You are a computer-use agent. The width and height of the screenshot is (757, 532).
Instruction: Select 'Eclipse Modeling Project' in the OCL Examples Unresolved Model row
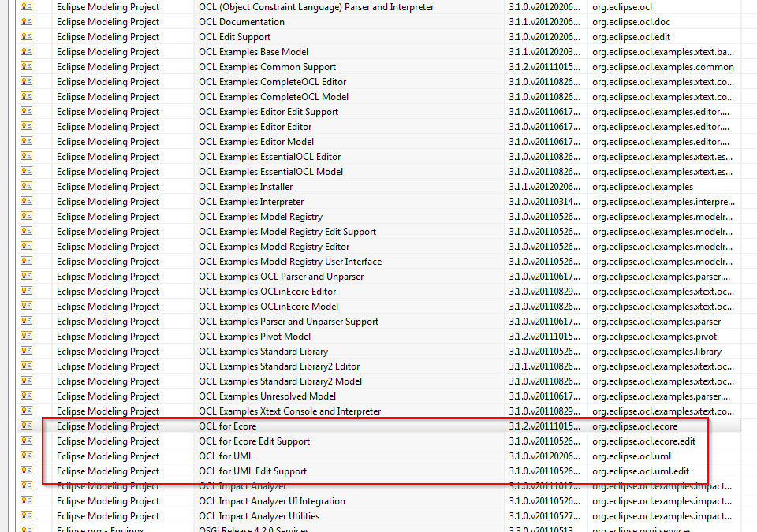pos(108,396)
